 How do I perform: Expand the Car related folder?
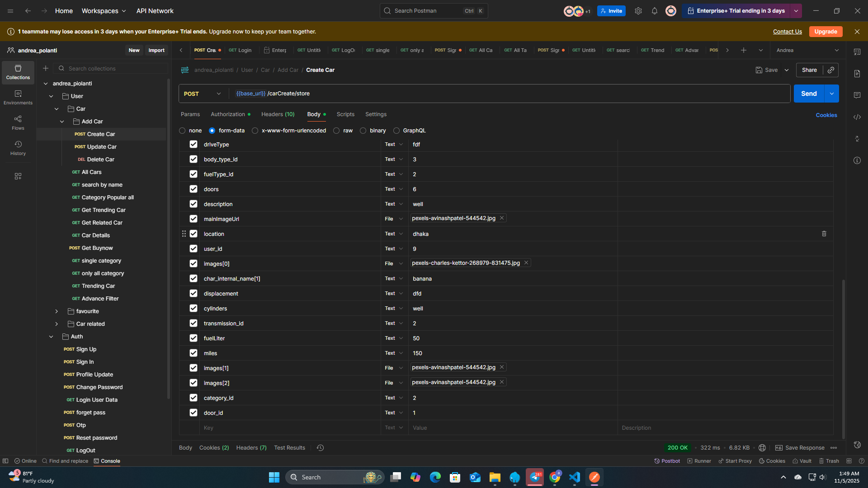point(57,324)
